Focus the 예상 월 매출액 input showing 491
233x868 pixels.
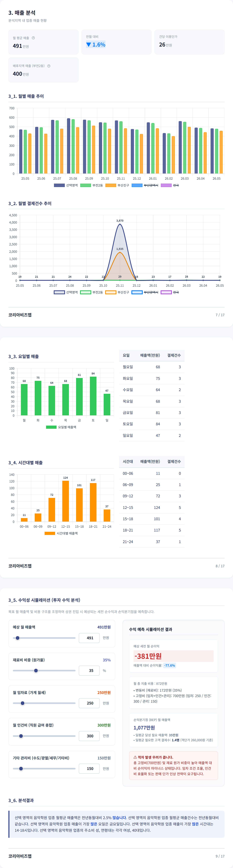coord(89,638)
